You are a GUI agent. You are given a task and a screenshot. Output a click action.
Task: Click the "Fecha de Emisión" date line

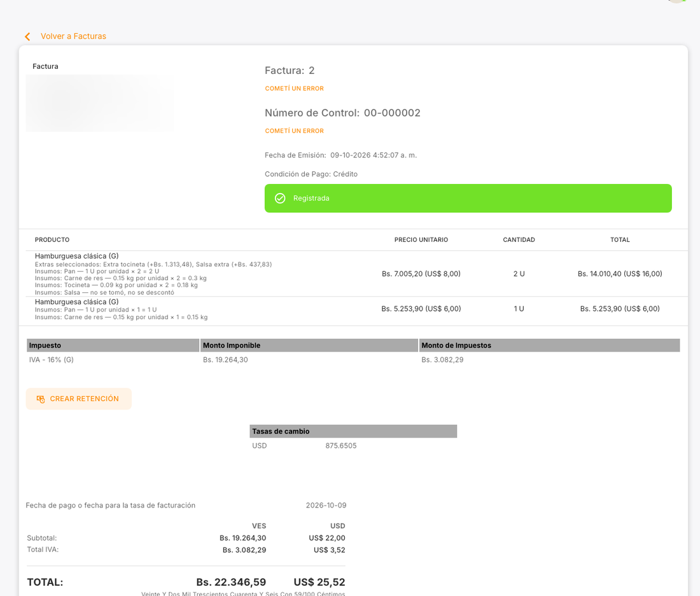[340, 155]
